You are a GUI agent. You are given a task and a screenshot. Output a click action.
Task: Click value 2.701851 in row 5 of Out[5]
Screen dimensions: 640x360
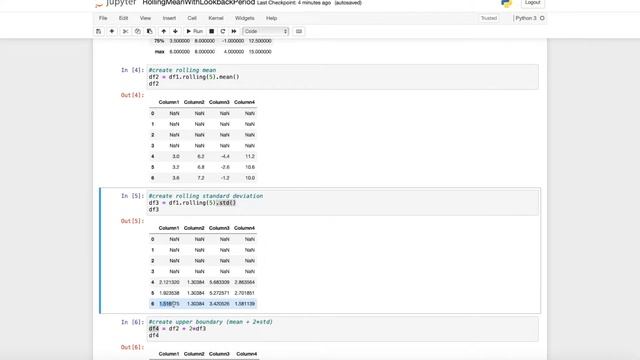(244, 293)
